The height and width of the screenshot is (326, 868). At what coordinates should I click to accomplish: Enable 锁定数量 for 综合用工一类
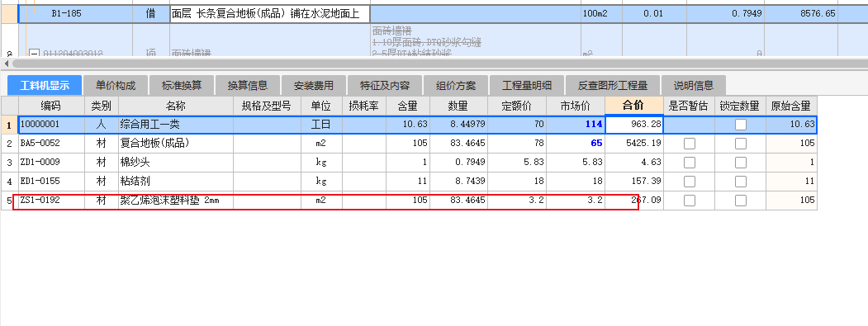741,125
